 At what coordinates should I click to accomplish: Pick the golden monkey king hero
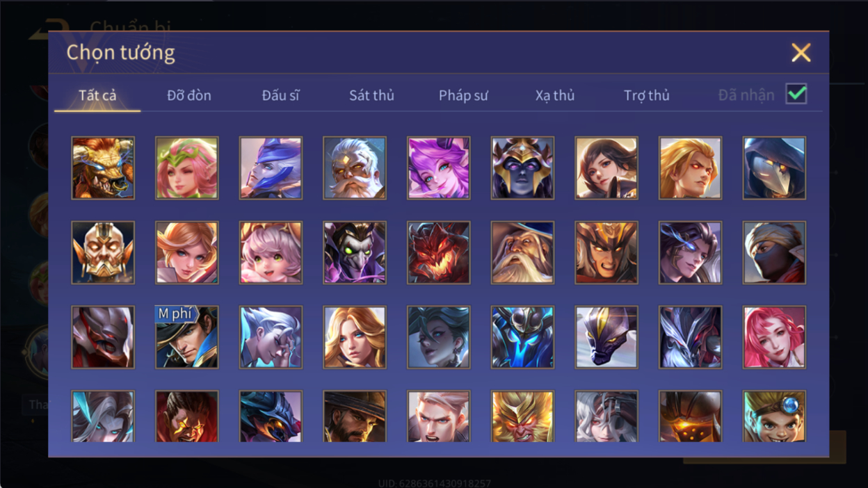click(522, 416)
